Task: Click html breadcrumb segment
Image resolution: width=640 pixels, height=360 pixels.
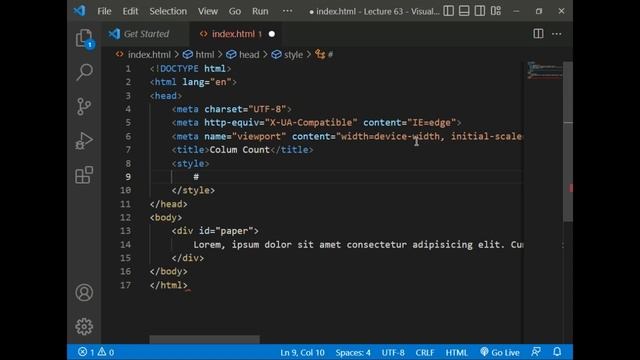Action: [x=204, y=55]
